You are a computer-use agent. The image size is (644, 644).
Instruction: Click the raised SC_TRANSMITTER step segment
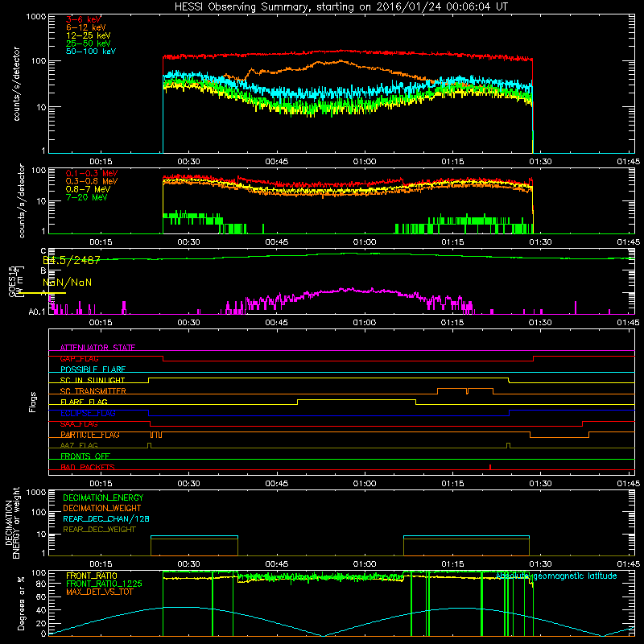(x=465, y=389)
